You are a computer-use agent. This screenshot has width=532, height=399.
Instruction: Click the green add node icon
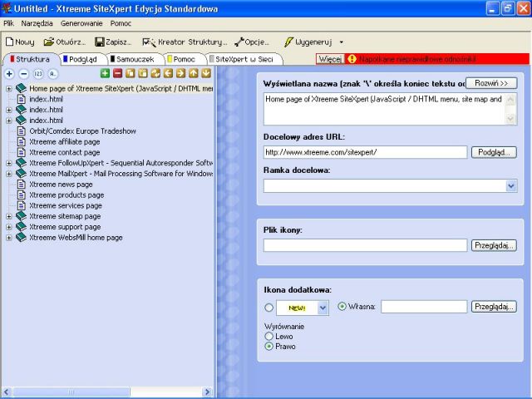pyautogui.click(x=106, y=73)
